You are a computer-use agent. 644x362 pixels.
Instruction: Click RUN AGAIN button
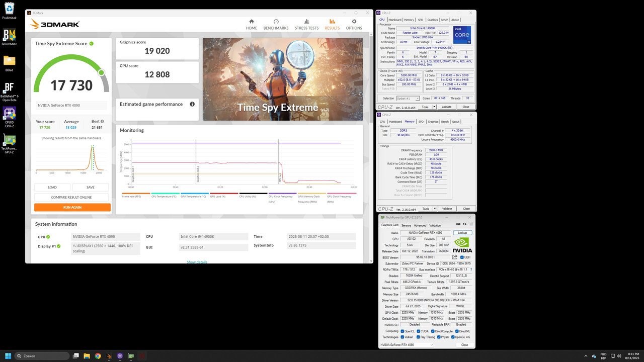click(x=72, y=207)
